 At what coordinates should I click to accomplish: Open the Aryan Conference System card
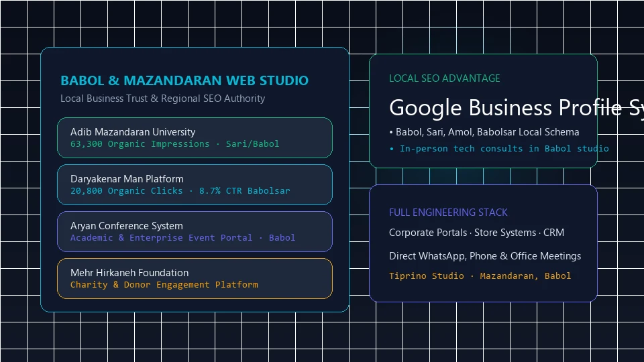coord(195,231)
